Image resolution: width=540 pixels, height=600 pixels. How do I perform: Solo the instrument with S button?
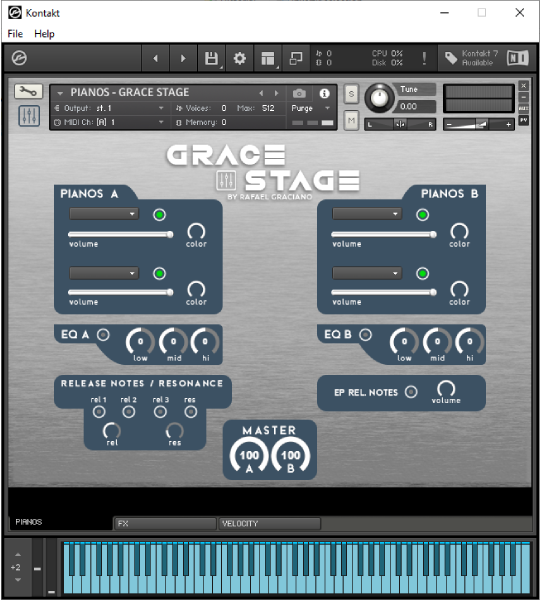(351, 94)
